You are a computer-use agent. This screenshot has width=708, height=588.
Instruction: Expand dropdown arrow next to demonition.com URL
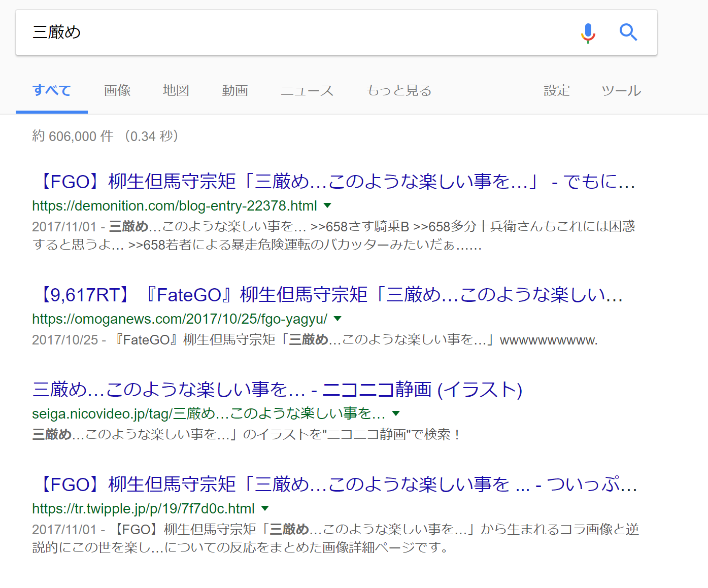click(x=327, y=205)
